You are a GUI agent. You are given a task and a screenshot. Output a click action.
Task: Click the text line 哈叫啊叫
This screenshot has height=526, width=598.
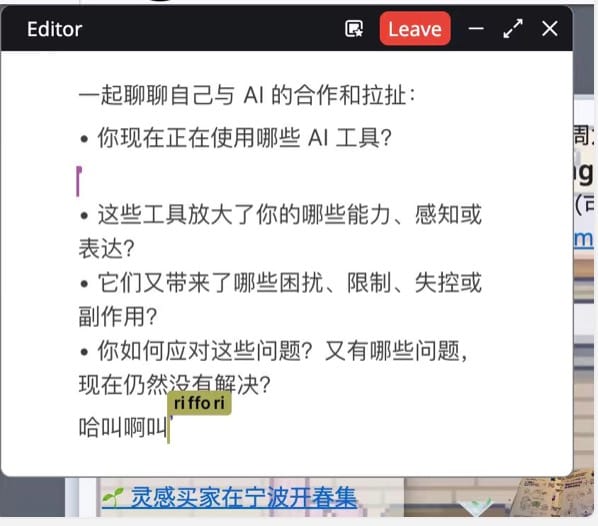click(123, 428)
